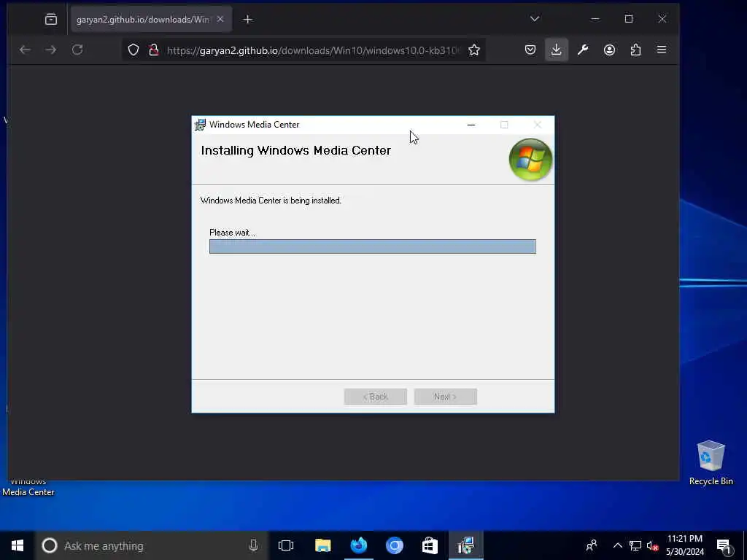Image resolution: width=747 pixels, height=560 pixels.
Task: Bookmark this page with star icon
Action: tap(474, 50)
